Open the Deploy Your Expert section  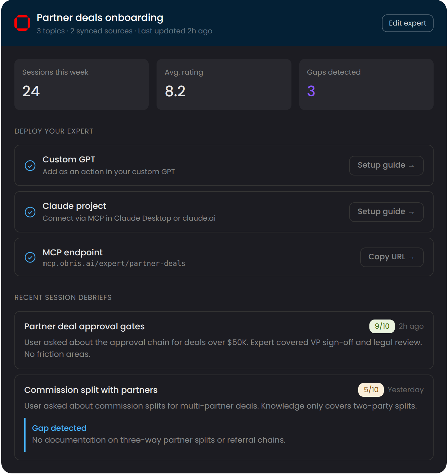coord(54,131)
